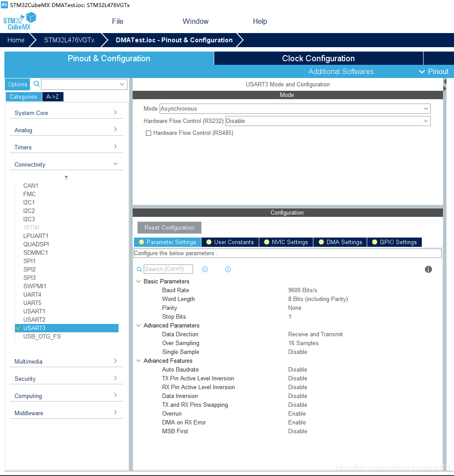Collapse the panel using the top-right arrow handle
Viewport: 454px width, 476px height.
pyautogui.click(x=445, y=82)
